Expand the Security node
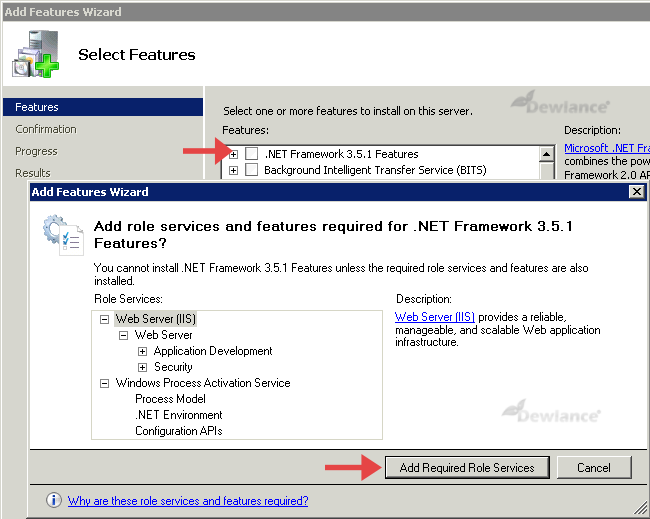The height and width of the screenshot is (519, 650). 142,367
